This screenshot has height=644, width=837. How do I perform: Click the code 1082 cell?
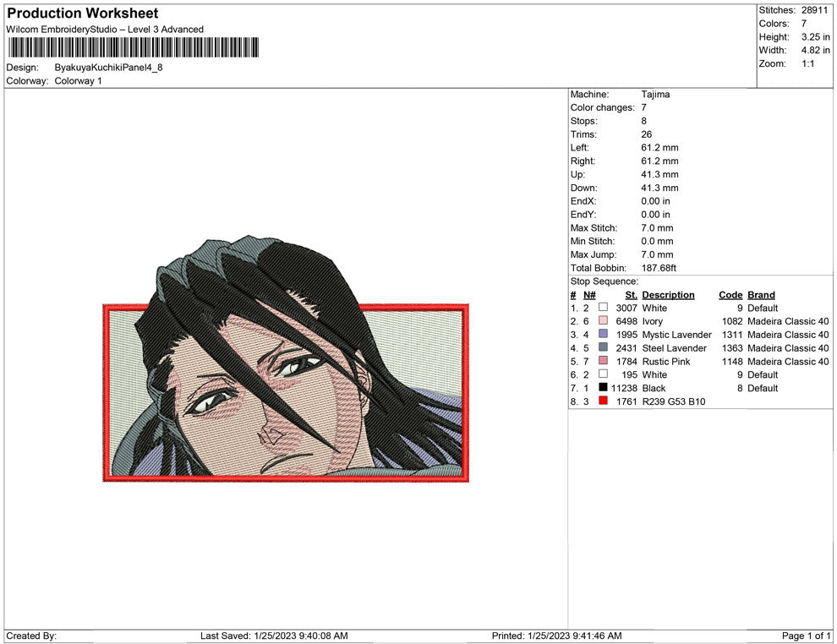click(732, 321)
